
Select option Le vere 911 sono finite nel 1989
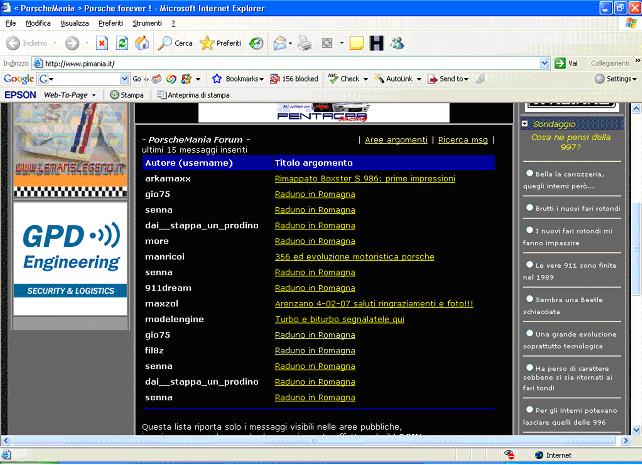coord(530,264)
